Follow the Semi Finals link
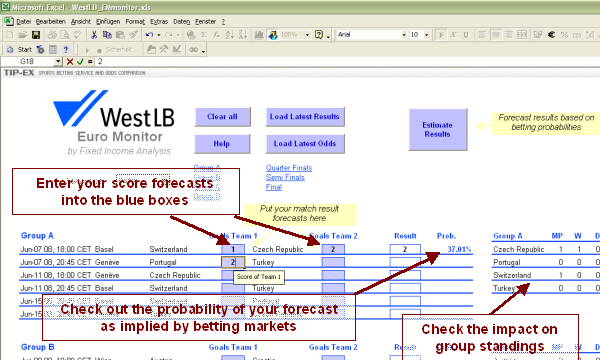The image size is (600, 360). tap(285, 178)
